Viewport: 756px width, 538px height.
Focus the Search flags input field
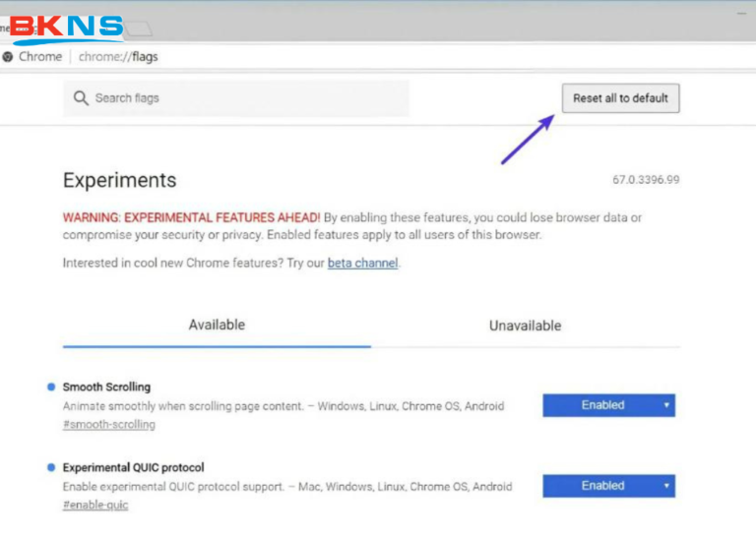pyautogui.click(x=246, y=98)
